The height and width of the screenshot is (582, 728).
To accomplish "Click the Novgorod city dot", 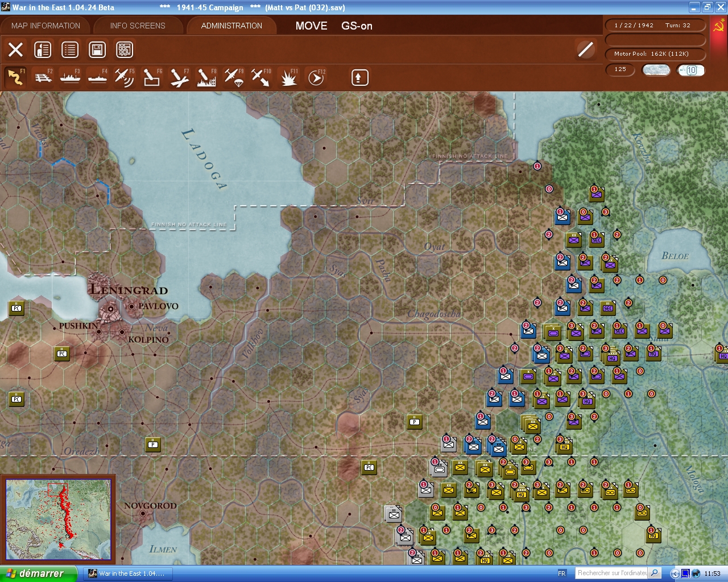I will click(143, 513).
